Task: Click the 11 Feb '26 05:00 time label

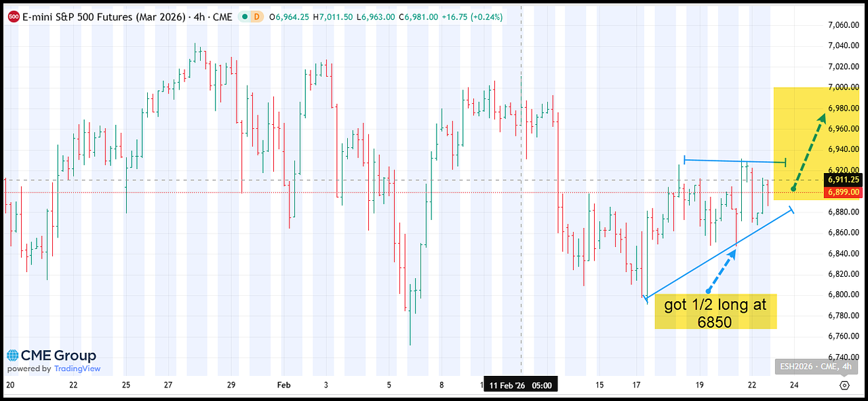Action: [520, 385]
